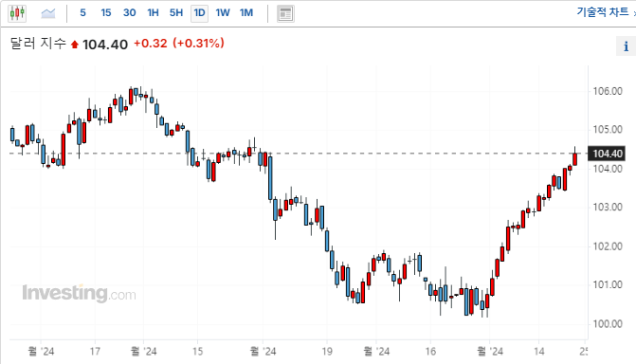Click the 달러 지수 title
The image size is (636, 364).
(38, 44)
